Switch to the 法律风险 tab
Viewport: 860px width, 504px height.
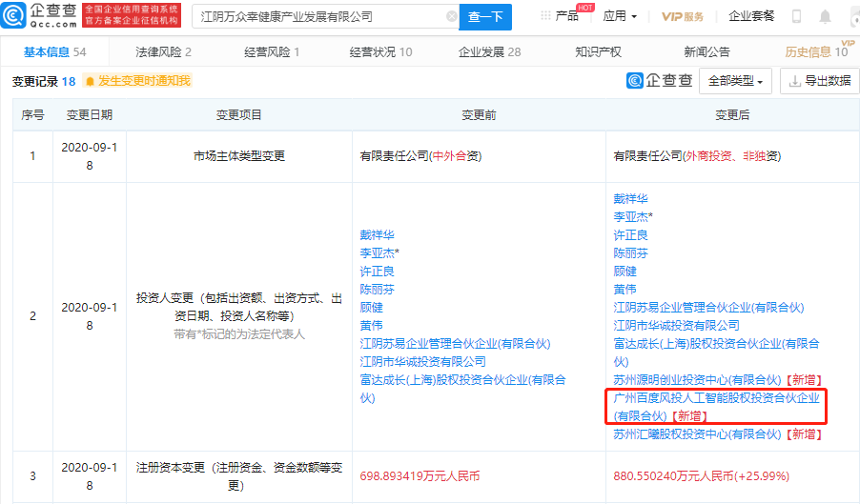[x=163, y=52]
